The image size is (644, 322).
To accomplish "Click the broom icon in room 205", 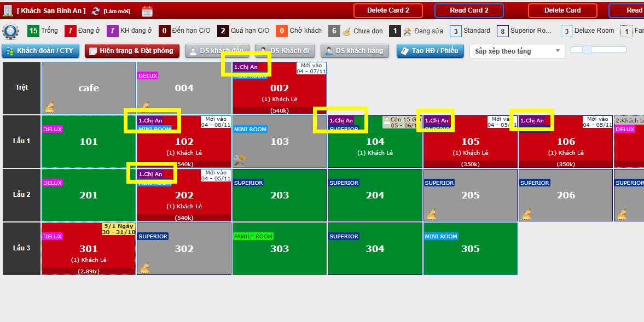I will (x=432, y=214).
